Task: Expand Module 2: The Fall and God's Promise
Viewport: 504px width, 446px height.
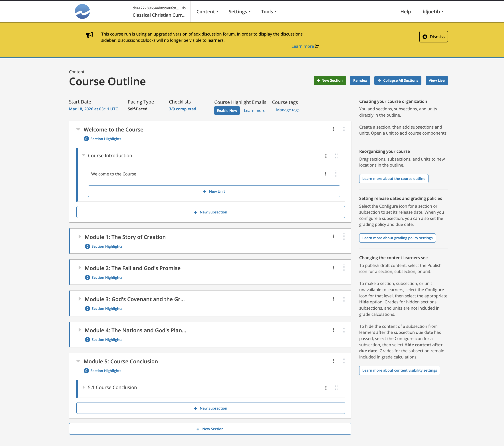Action: pyautogui.click(x=79, y=268)
